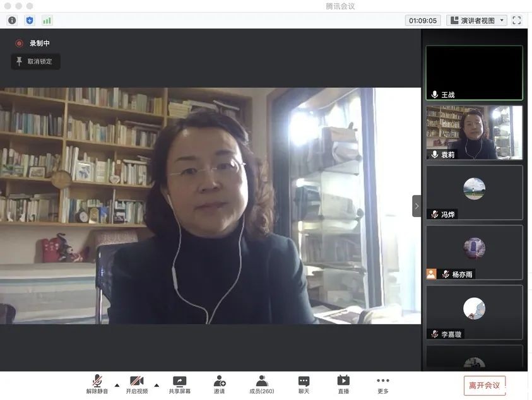The height and width of the screenshot is (400, 532).
Task: Click the blue security shield icon
Action: 29,20
